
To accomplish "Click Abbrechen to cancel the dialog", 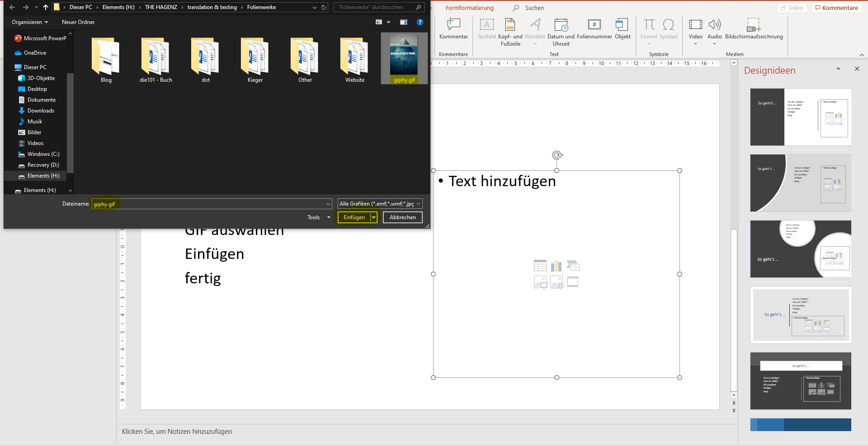I will (402, 217).
